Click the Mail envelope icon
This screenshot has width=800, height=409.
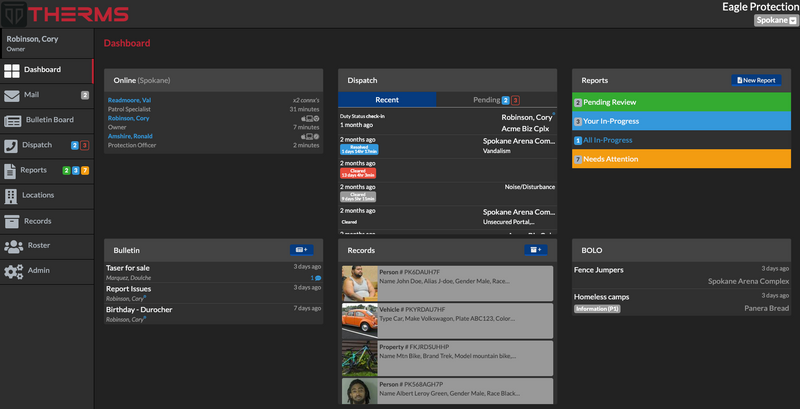coord(12,96)
